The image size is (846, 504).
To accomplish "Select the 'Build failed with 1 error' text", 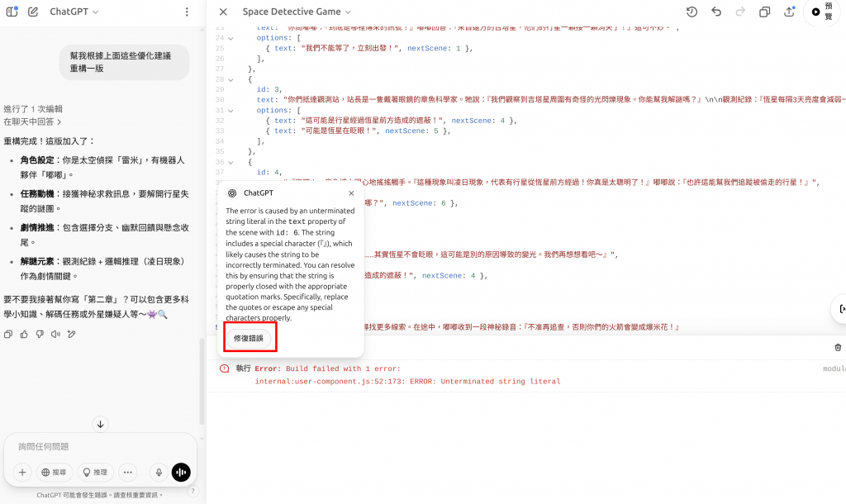I will coord(343,369).
